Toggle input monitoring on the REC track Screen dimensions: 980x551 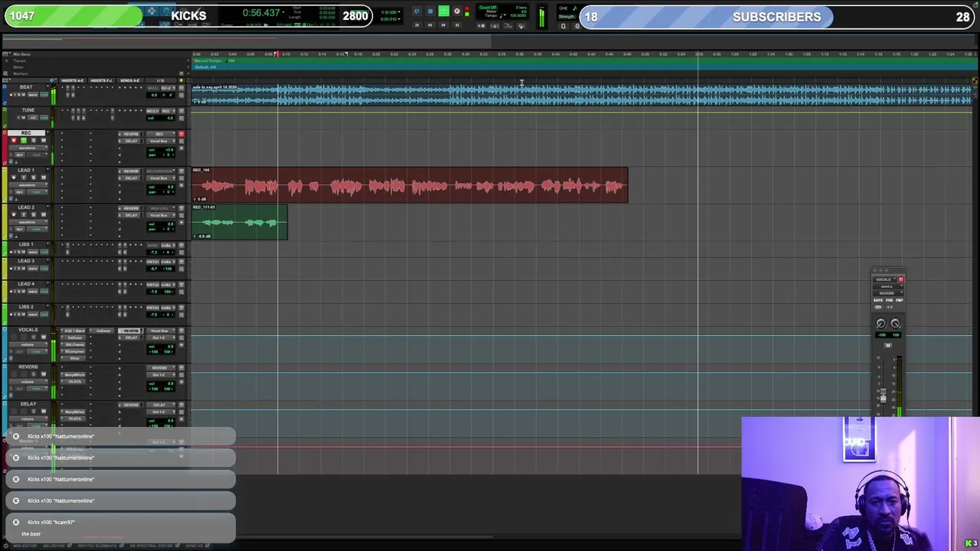coord(24,140)
